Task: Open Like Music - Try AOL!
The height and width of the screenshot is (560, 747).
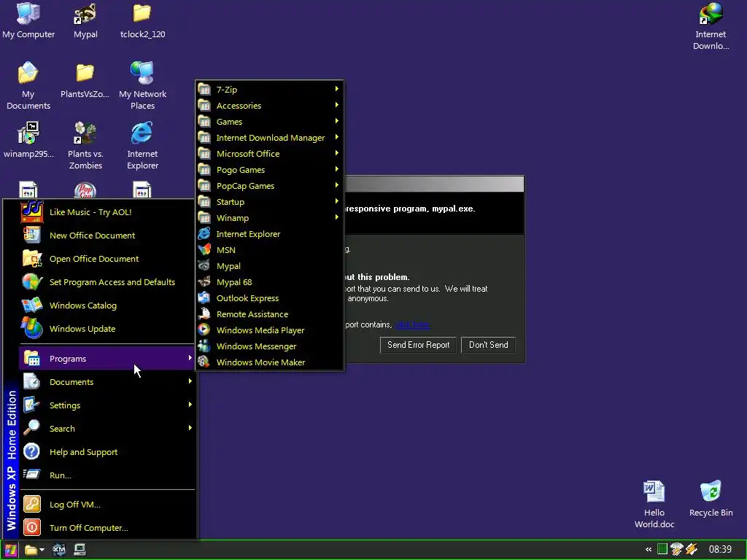Action: [x=107, y=212]
